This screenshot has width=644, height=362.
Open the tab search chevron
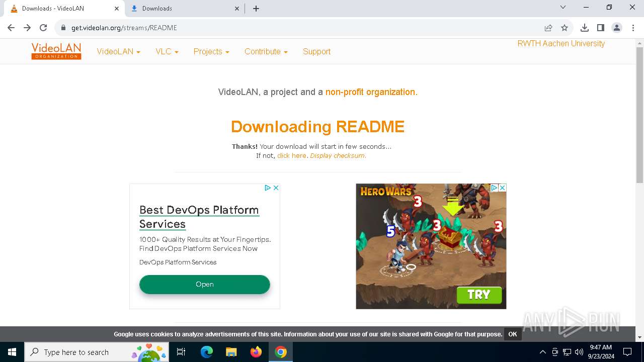(x=563, y=8)
